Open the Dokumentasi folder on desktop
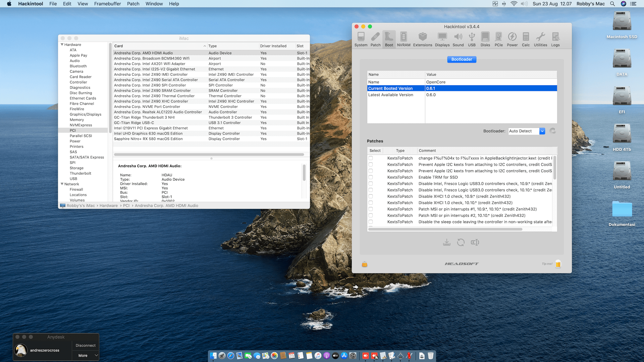644x362 pixels. click(x=622, y=214)
